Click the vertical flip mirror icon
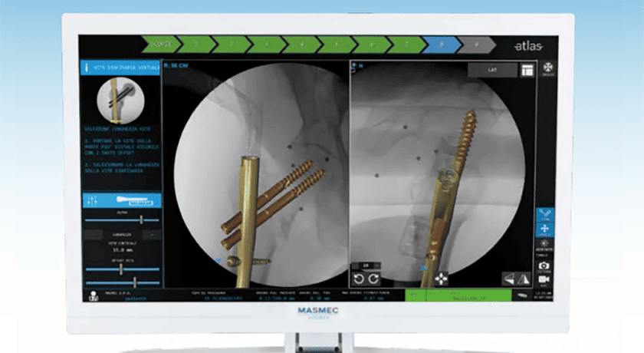The image size is (644, 353). point(523,279)
